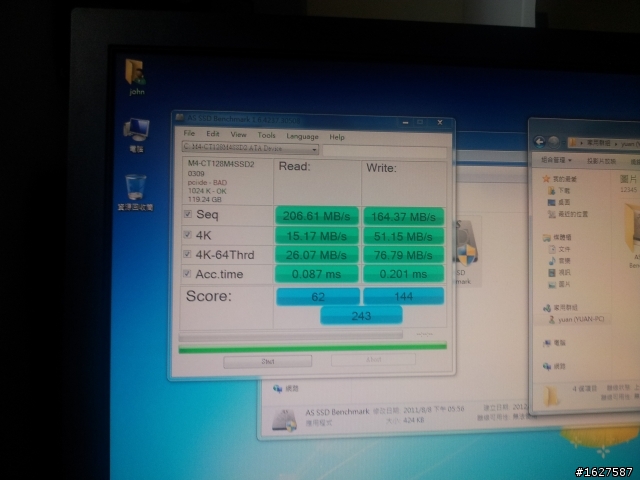Screen dimensions: 640x480
Task: Click the folder thumbnail in Explorer content area
Action: 632,228
